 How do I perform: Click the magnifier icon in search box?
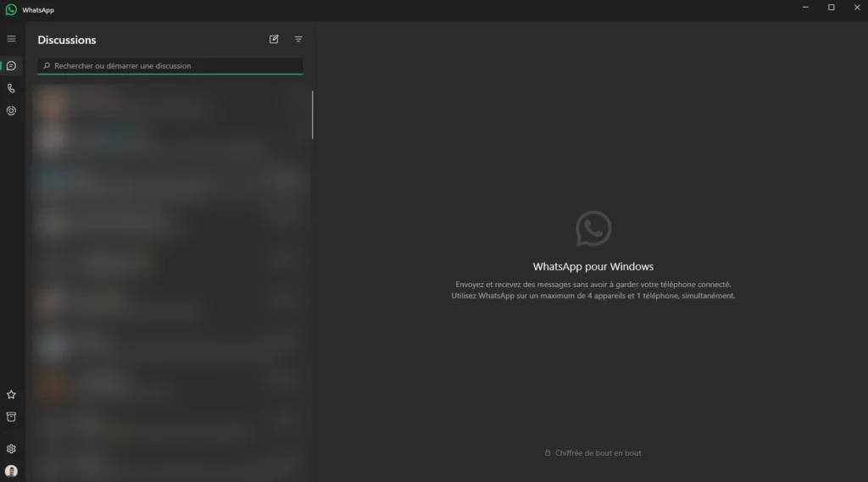47,66
